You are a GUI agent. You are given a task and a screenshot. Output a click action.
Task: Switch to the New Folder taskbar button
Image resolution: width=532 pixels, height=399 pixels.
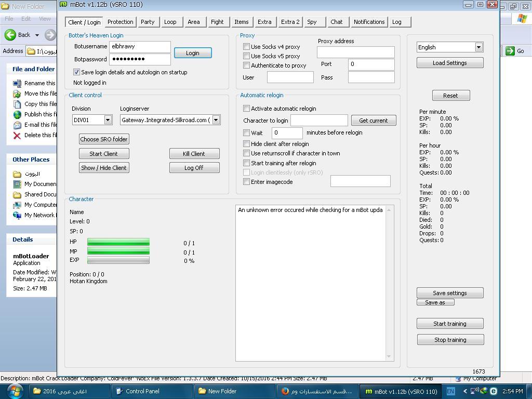click(x=234, y=391)
